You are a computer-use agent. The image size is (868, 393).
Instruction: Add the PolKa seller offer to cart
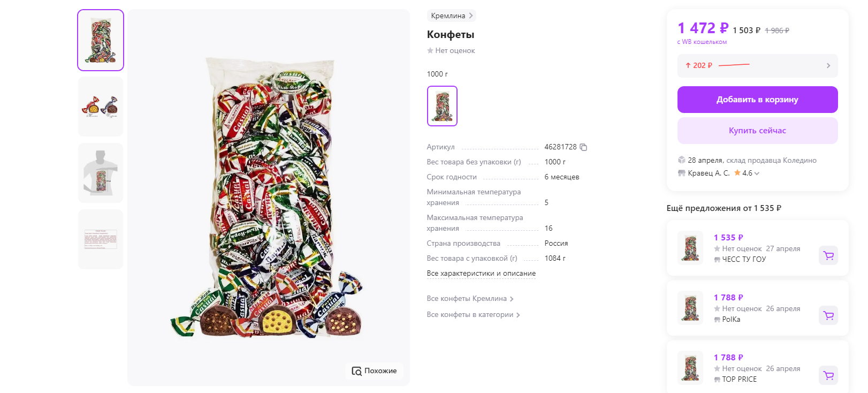point(828,315)
